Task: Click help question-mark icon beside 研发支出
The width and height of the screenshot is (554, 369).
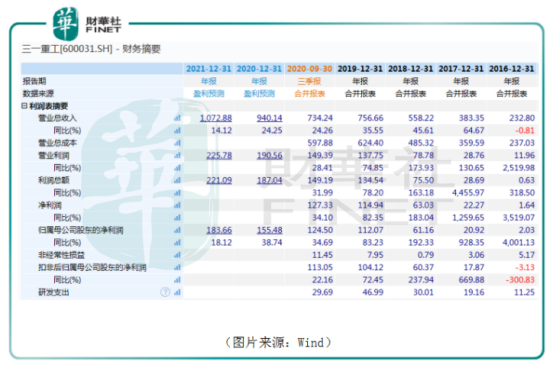Action: point(165,292)
